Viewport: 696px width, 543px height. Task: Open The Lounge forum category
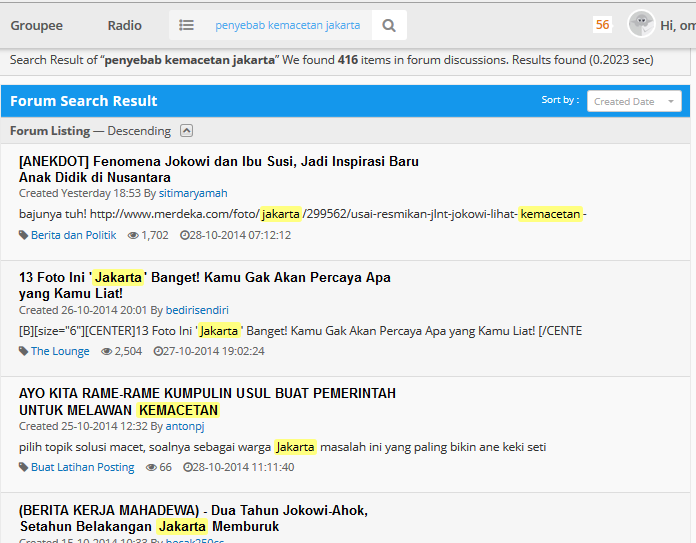click(60, 351)
